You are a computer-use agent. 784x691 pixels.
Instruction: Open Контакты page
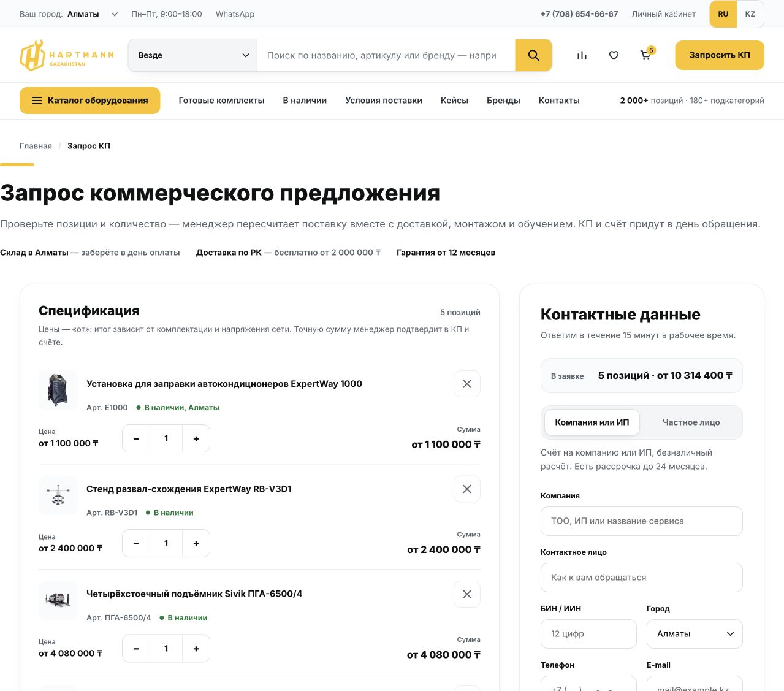[559, 101]
